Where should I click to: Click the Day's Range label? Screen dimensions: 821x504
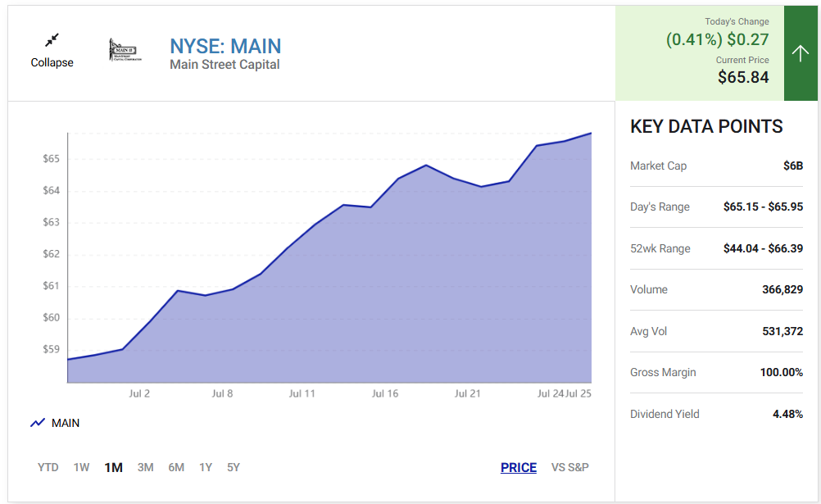point(660,207)
